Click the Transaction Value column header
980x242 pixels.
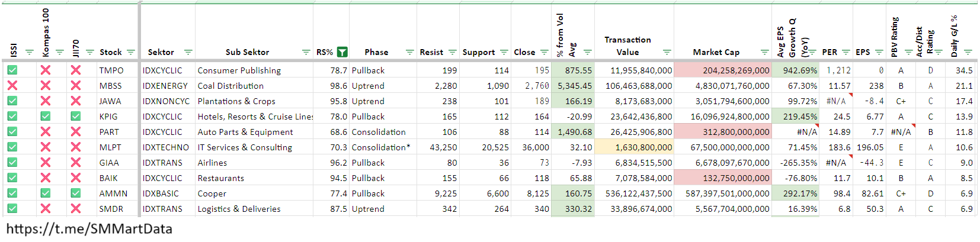coord(627,46)
